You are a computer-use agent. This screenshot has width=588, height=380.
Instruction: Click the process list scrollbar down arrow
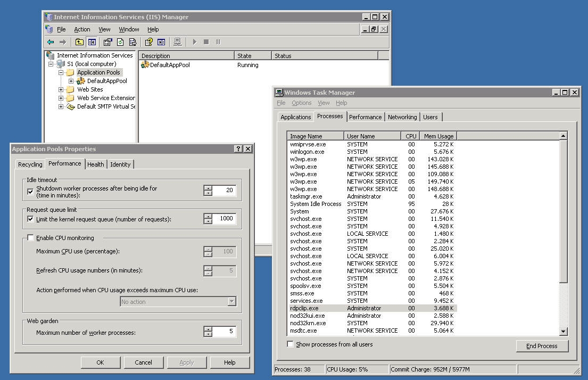coord(563,331)
